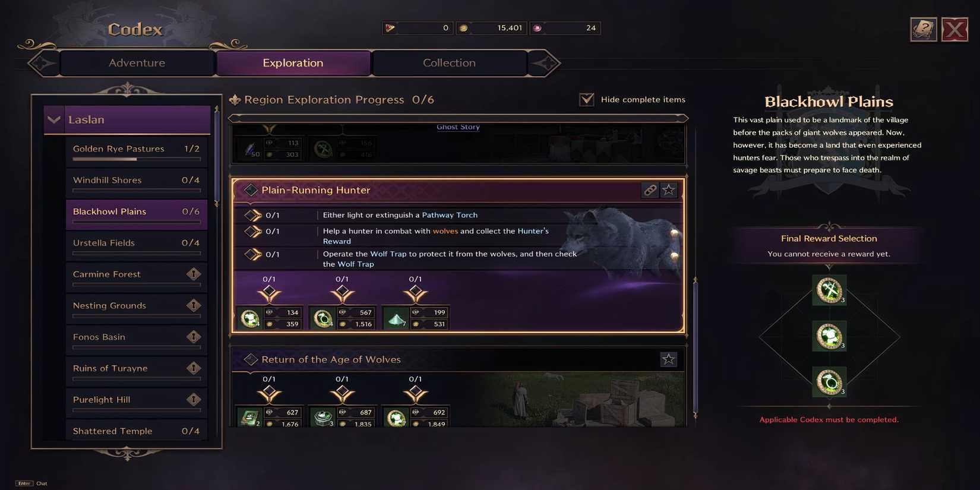Image resolution: width=980 pixels, height=490 pixels.
Task: Star the Return of the Age of Wolves entry
Action: pyautogui.click(x=669, y=359)
